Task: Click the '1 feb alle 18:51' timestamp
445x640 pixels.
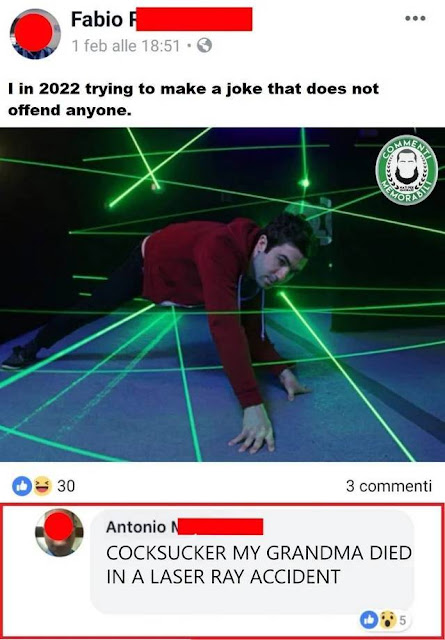Action: point(126,46)
